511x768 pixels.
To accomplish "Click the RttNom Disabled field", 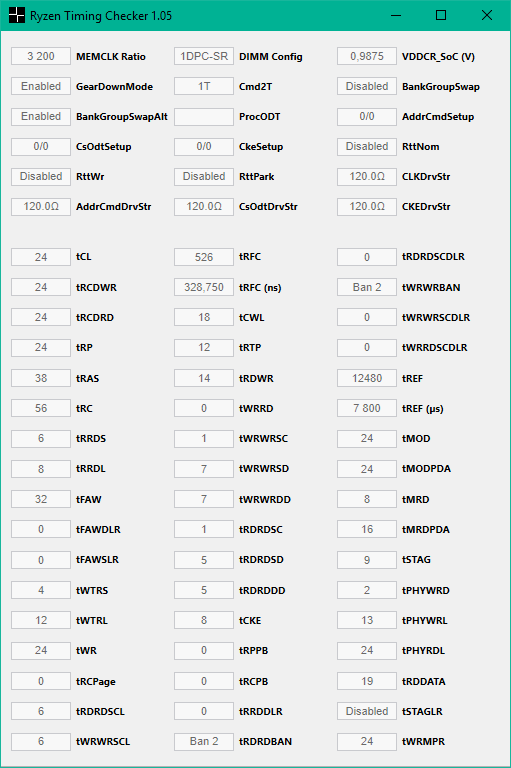I will tap(367, 146).
